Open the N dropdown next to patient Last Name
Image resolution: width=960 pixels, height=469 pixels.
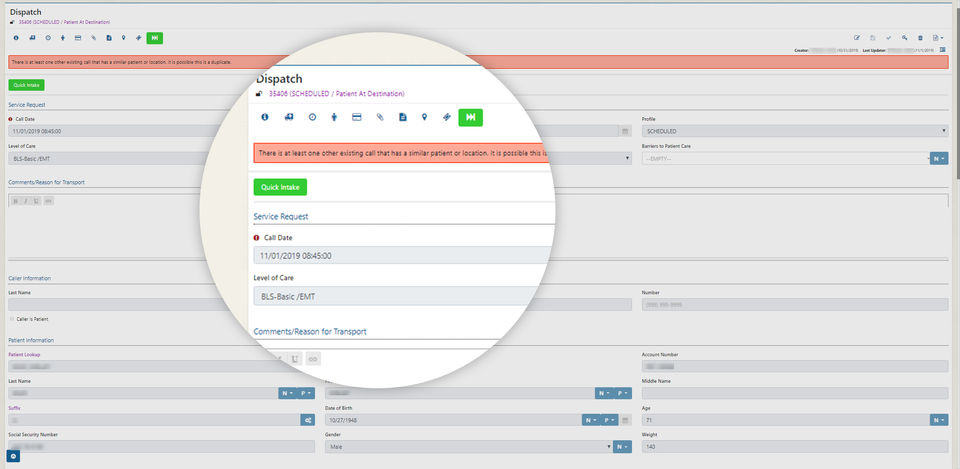pos(288,393)
